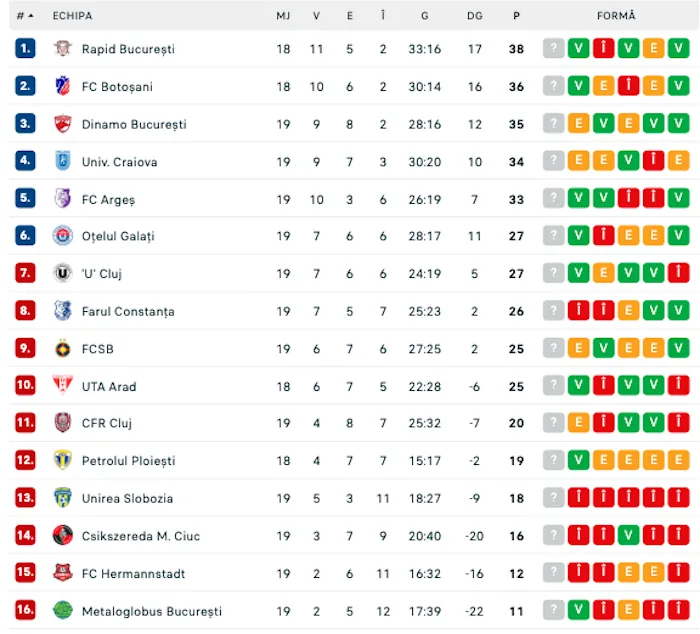Click the Petrolul Ploiești club crest
Viewport: 700px width, 634px height.
(x=62, y=460)
